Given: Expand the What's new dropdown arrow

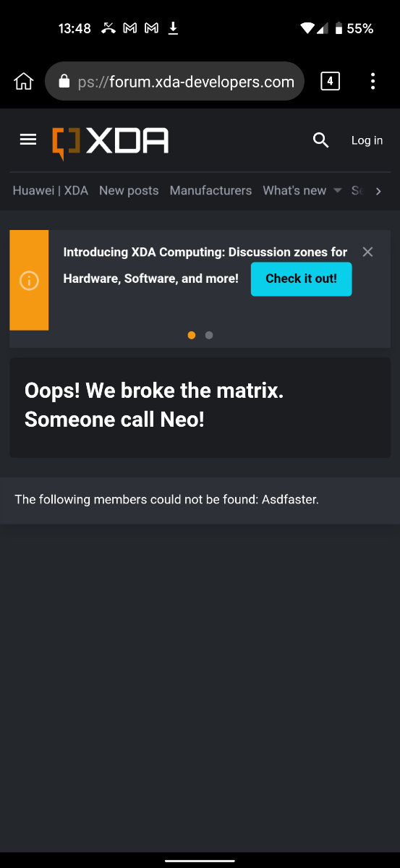Looking at the screenshot, I should [337, 191].
